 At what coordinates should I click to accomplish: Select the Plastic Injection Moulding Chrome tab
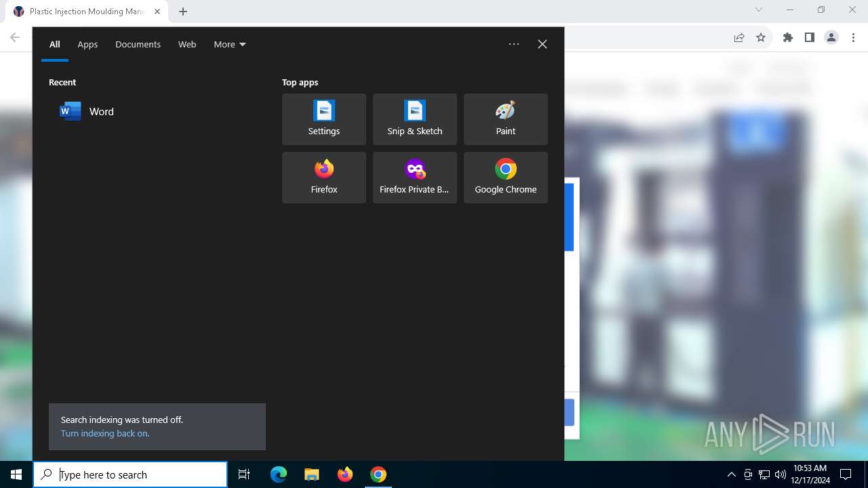[86, 12]
